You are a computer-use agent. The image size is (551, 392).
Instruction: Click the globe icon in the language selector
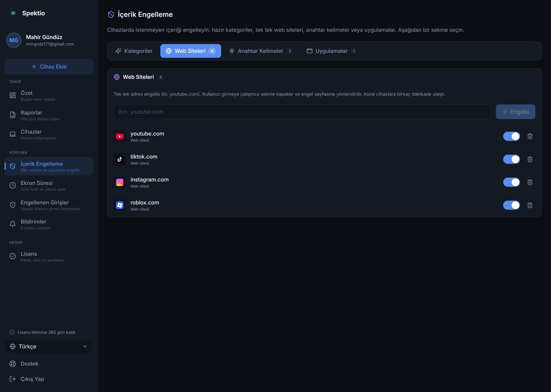(x=13, y=346)
